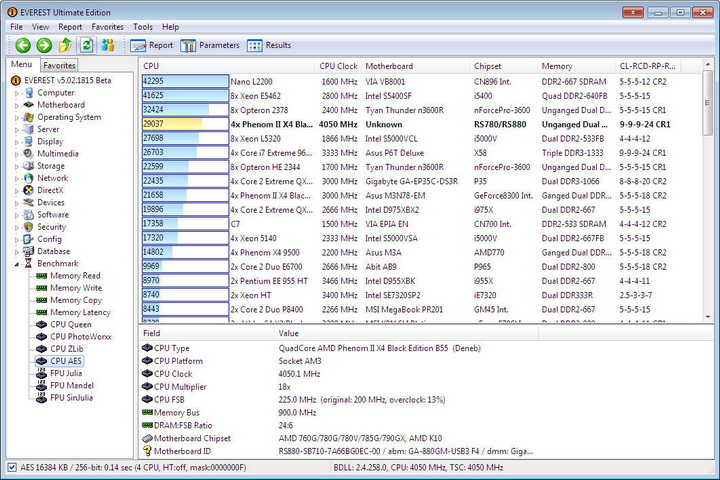
Task: Select the Computer icon in tree
Action: (x=28, y=92)
